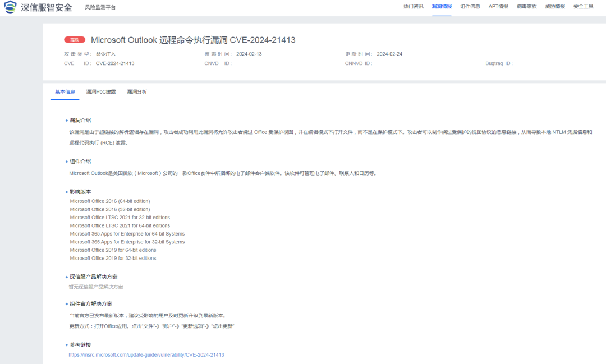606x364 pixels.
Task: Click the 深信服产品解决方案 section heading
Action: [x=93, y=277]
